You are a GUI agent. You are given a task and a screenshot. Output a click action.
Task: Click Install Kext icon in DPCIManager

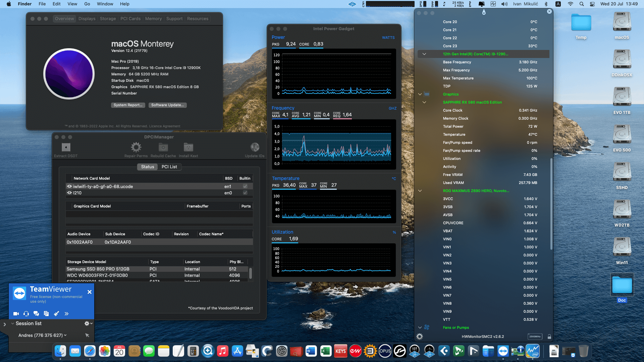[188, 147]
